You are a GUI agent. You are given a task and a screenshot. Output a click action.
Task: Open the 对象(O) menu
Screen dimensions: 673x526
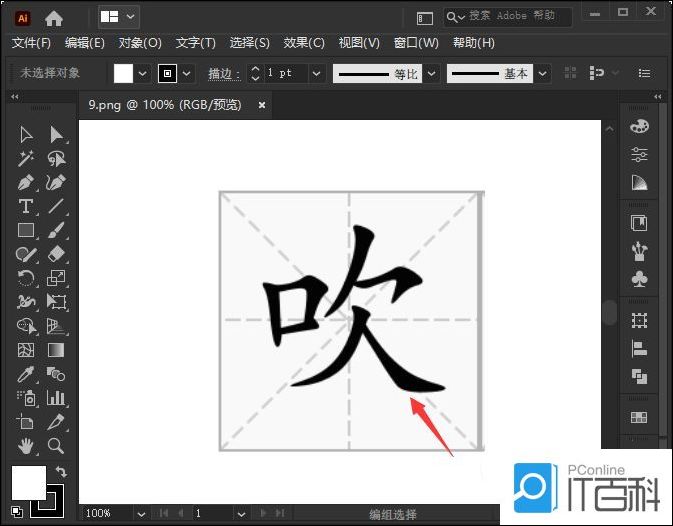point(140,43)
